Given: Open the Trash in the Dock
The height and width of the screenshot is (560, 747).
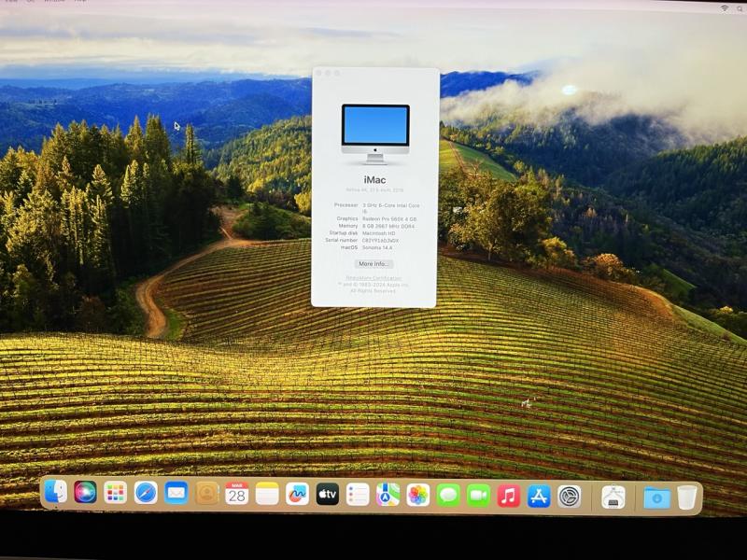Looking at the screenshot, I should click(x=687, y=497).
